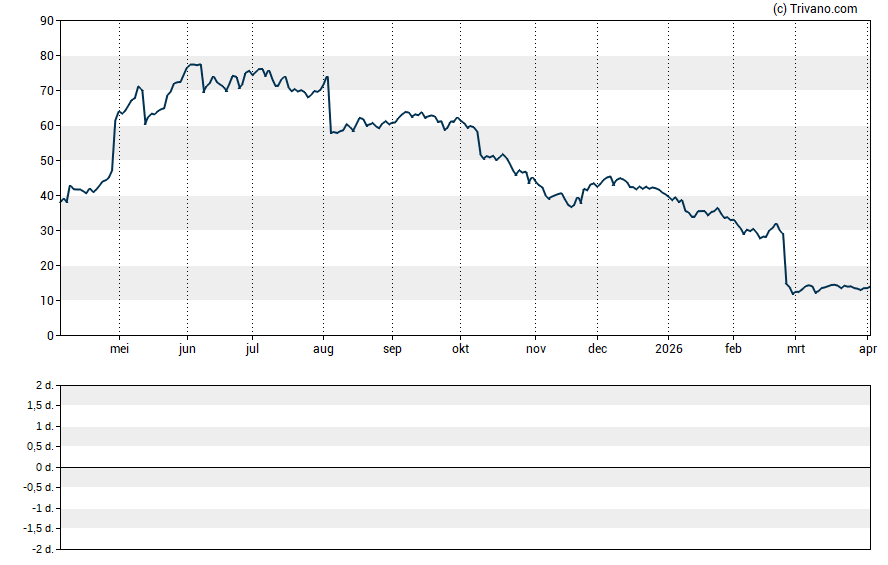Screen dimensions: 888x565
Task: Select the 'mei' month label on x-axis
Action: (x=119, y=349)
